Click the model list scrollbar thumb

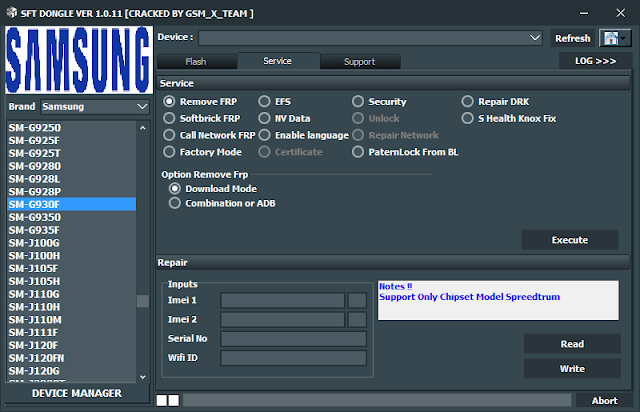pos(143,301)
